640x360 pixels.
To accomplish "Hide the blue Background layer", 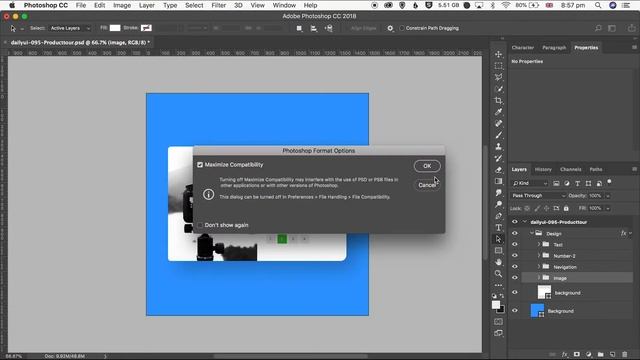I will (x=515, y=311).
